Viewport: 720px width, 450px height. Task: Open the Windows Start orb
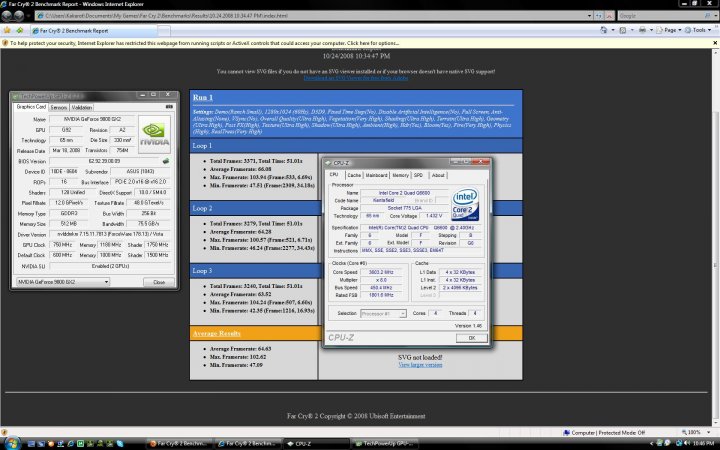click(x=11, y=443)
